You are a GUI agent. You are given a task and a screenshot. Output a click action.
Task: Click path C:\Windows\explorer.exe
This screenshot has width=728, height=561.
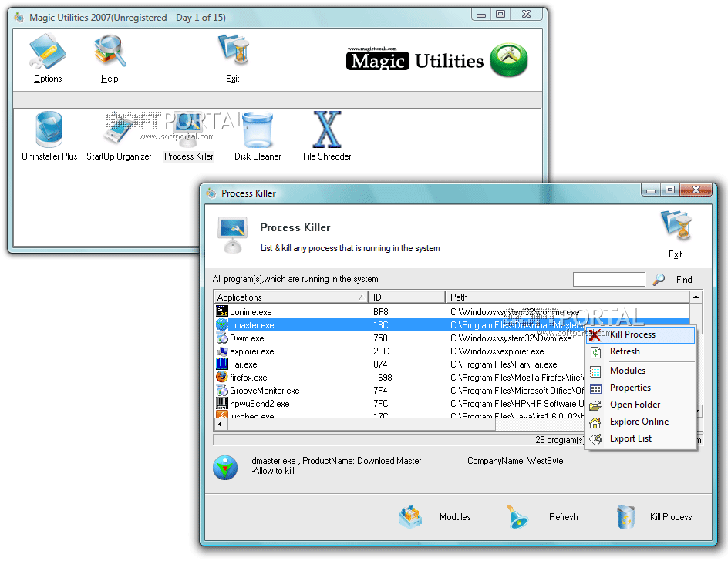pyautogui.click(x=497, y=351)
